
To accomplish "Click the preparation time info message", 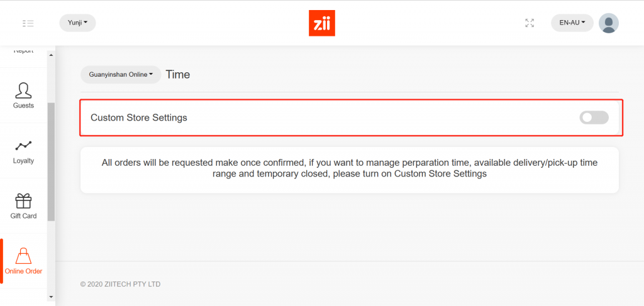I will [350, 168].
